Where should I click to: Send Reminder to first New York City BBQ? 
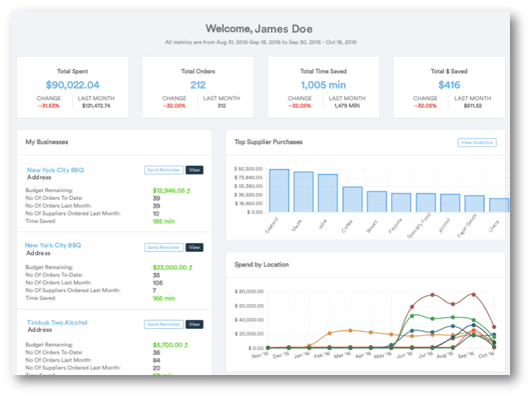coord(164,170)
